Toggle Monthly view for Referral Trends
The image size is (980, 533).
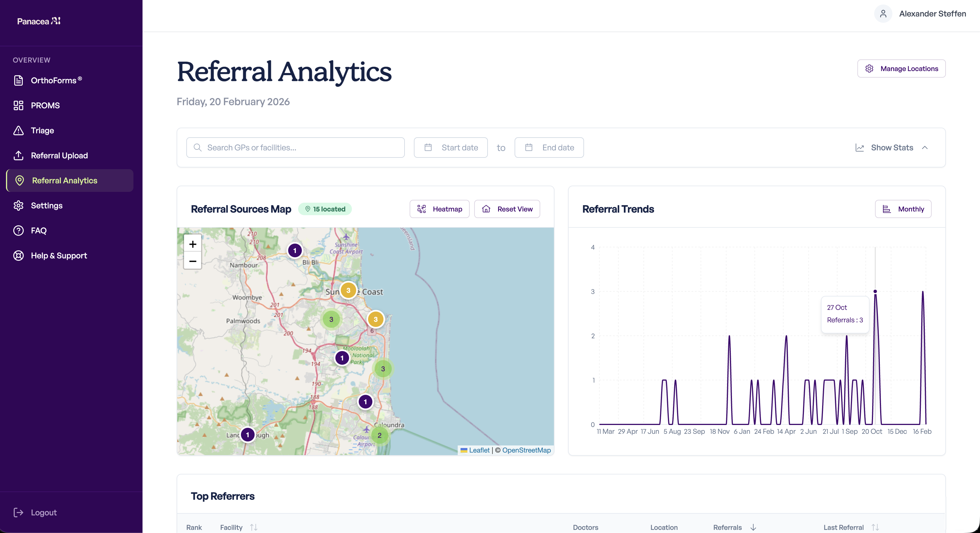[x=903, y=209]
